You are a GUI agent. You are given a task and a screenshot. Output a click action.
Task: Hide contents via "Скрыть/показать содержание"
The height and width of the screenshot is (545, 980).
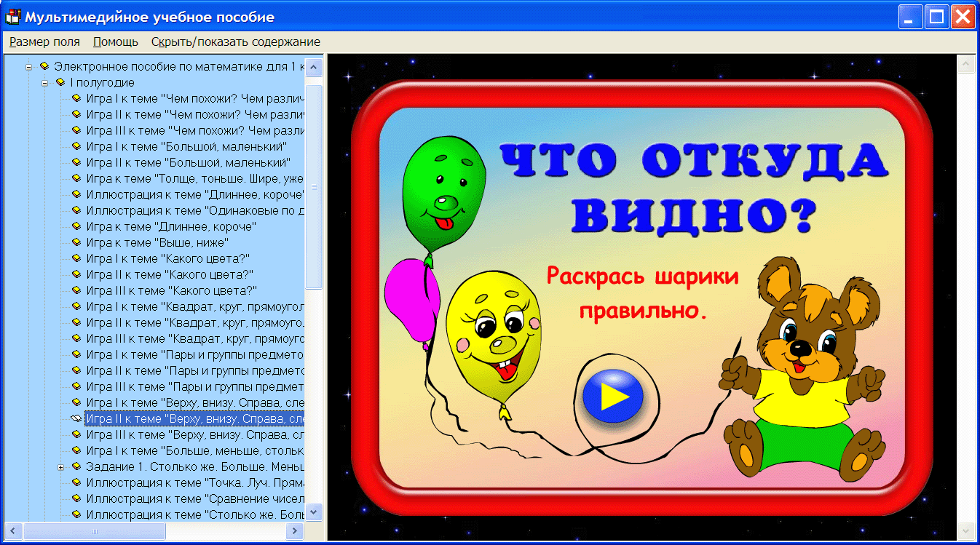click(x=234, y=41)
